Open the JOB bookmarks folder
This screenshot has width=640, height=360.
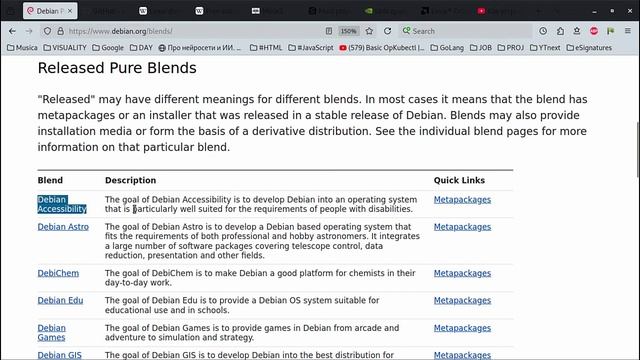pyautogui.click(x=481, y=48)
